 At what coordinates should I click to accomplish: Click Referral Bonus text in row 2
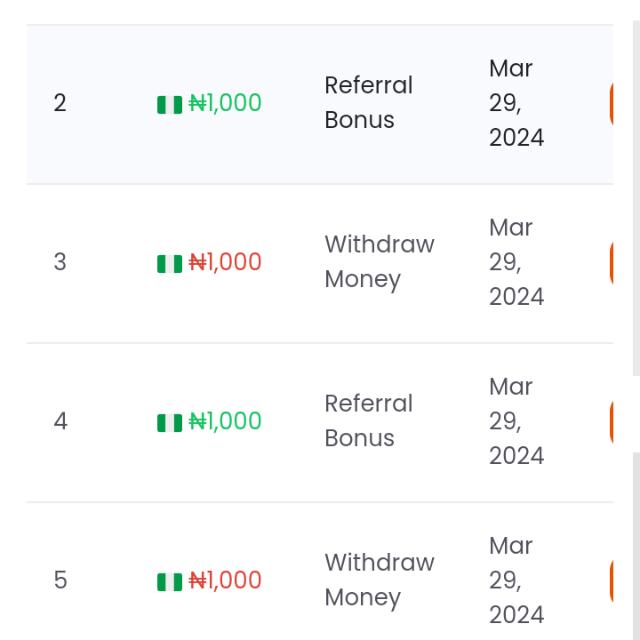[x=369, y=102]
